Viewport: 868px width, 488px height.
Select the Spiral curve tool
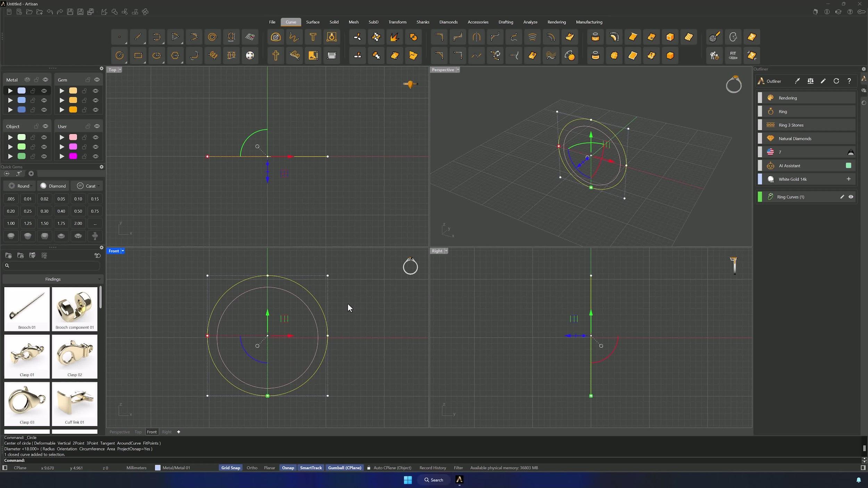212,37
